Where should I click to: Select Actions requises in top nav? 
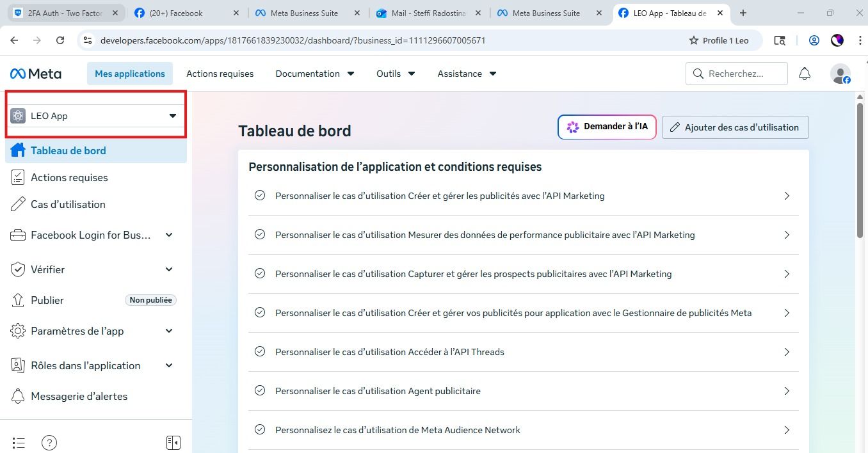(220, 74)
